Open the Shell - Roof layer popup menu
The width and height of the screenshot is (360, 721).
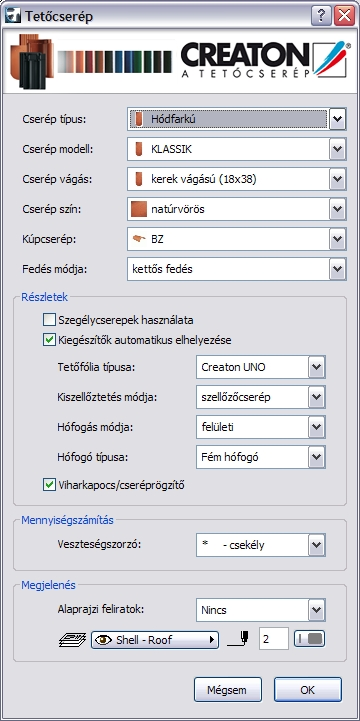pyautogui.click(x=154, y=640)
